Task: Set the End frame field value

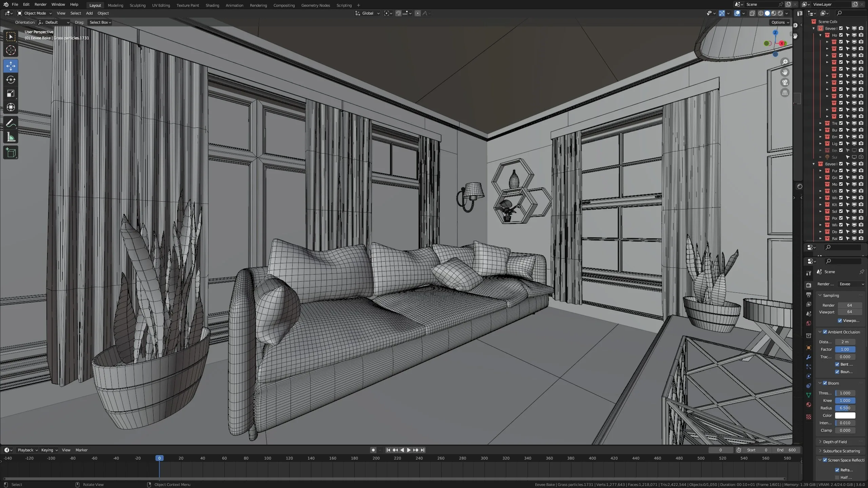Action: (x=787, y=450)
